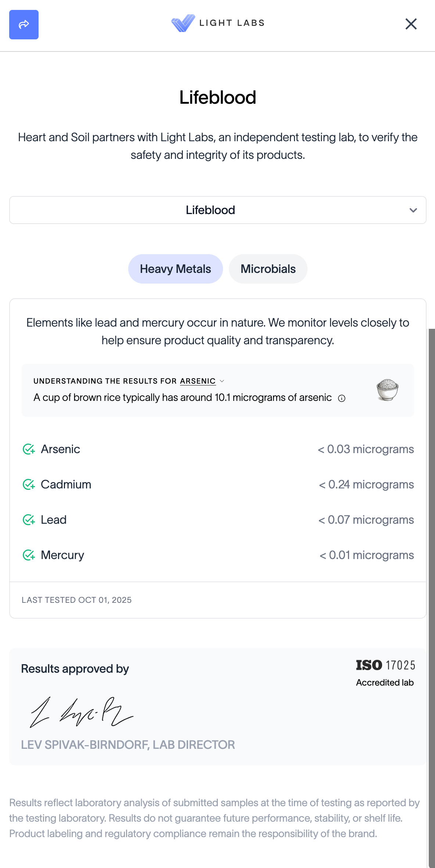This screenshot has width=435, height=868.
Task: Click the Light Labs logo
Action: pyautogui.click(x=217, y=23)
